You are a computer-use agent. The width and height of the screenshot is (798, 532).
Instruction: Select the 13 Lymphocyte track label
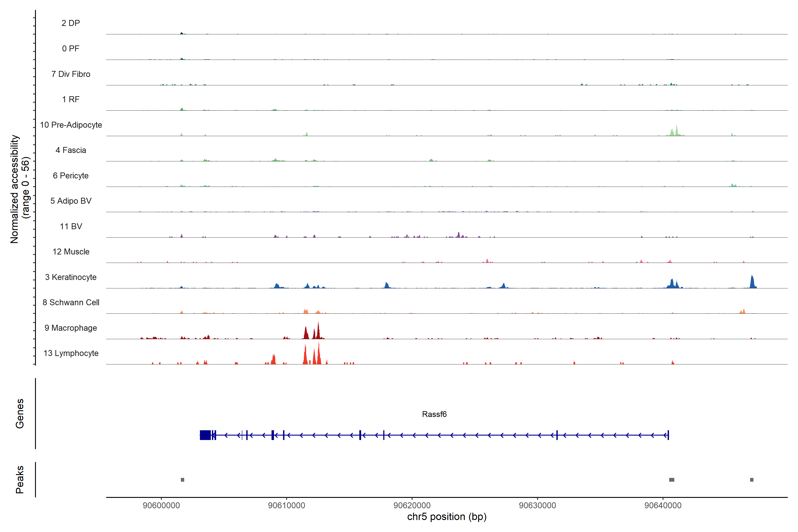[71, 353]
